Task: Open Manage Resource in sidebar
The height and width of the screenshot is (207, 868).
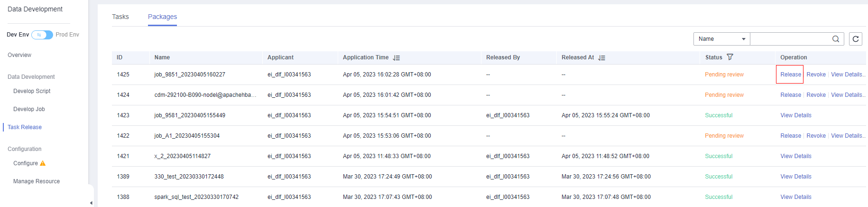Action: click(37, 181)
